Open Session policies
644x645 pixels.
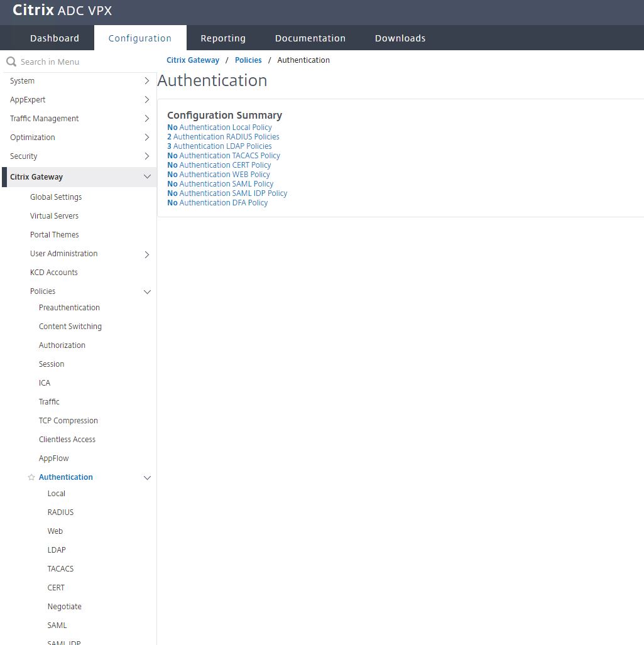point(52,364)
